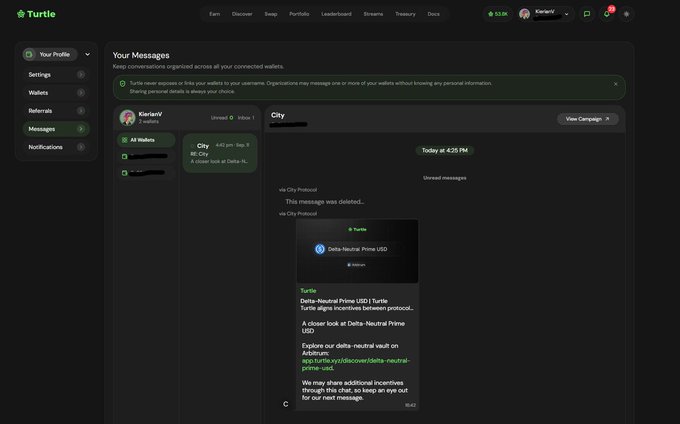The width and height of the screenshot is (680, 424).
Task: Click the shield icon in privacy banner
Action: pos(122,84)
